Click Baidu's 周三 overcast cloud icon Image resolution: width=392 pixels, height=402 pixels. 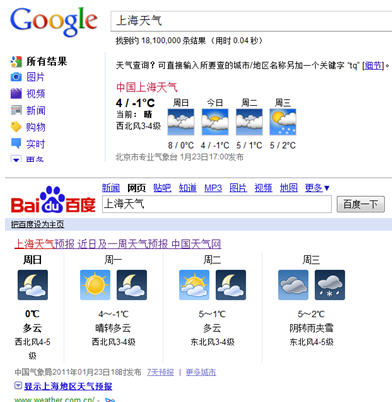tap(293, 285)
